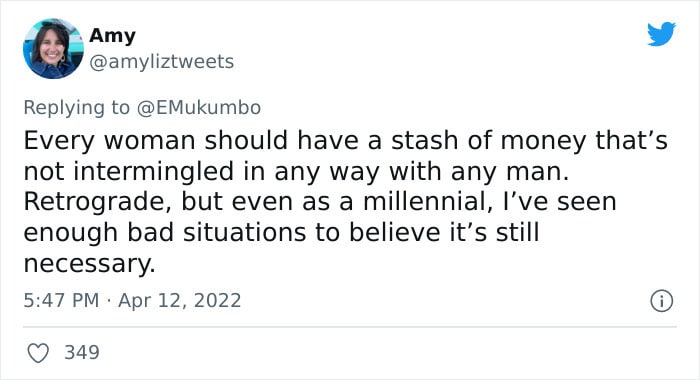Click the Apr 12, 2022 date
Screen dimensions: 700x380
coord(179,300)
